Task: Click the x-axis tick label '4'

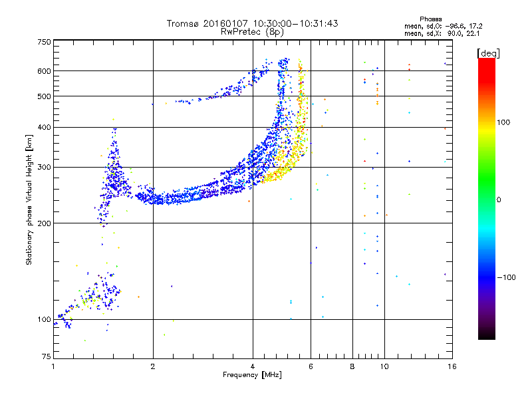Action: click(x=253, y=366)
